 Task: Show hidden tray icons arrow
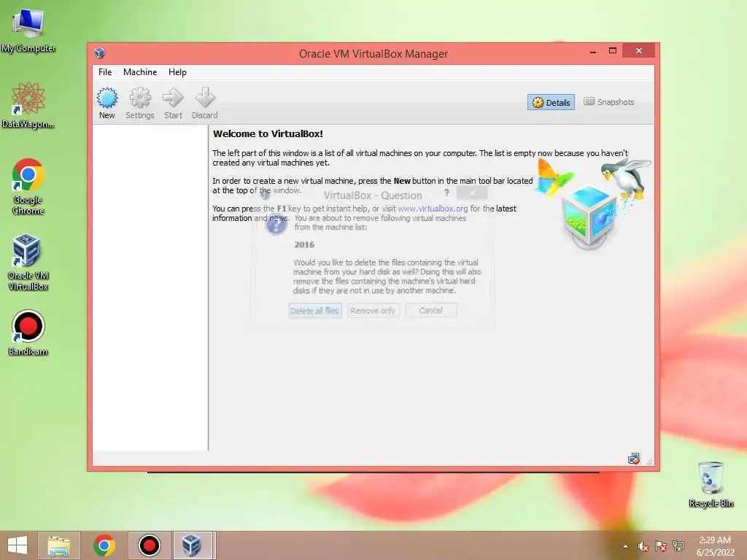[x=625, y=546]
